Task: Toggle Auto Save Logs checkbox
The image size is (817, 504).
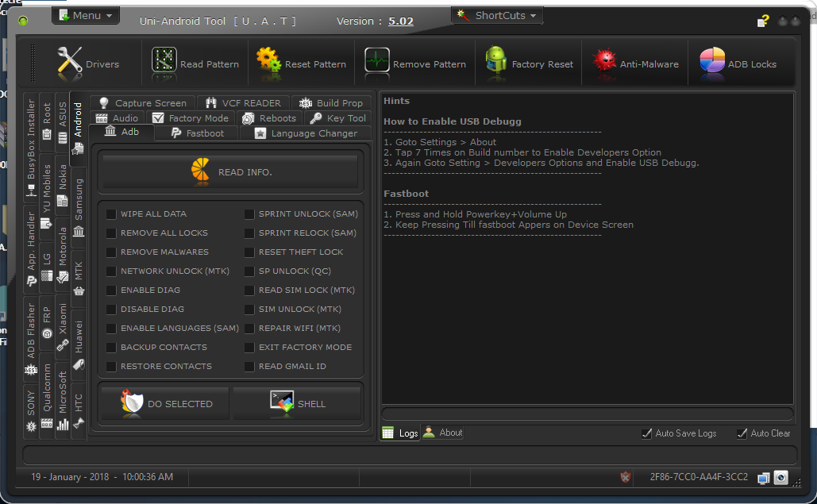Action: point(646,433)
